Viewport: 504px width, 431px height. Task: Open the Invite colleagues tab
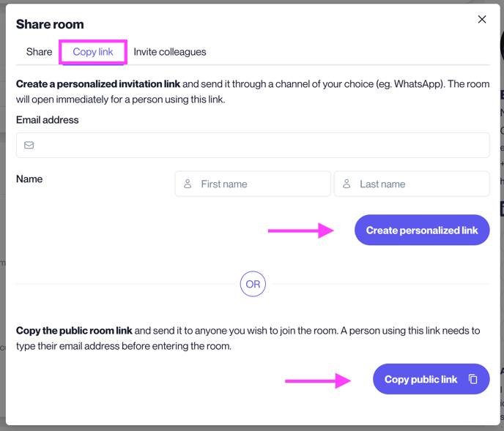click(x=170, y=52)
